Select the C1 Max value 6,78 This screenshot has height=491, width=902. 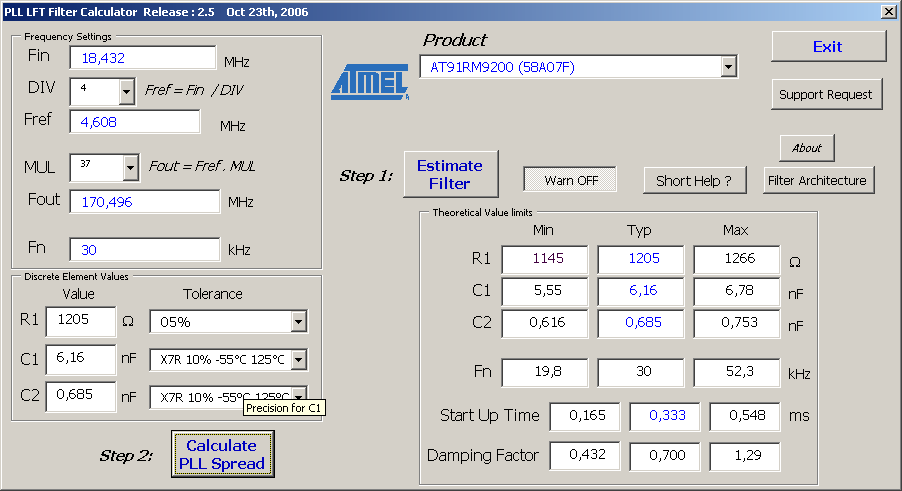[x=737, y=291]
